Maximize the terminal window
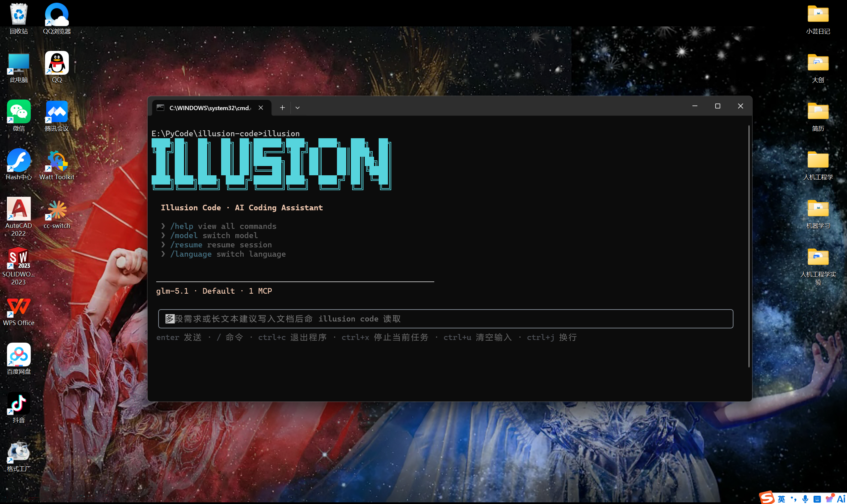The height and width of the screenshot is (504, 847). point(718,106)
